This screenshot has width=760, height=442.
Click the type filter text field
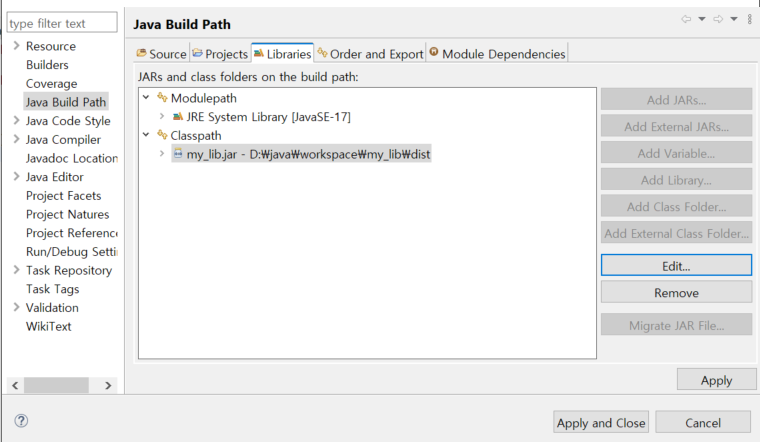pyautogui.click(x=62, y=23)
